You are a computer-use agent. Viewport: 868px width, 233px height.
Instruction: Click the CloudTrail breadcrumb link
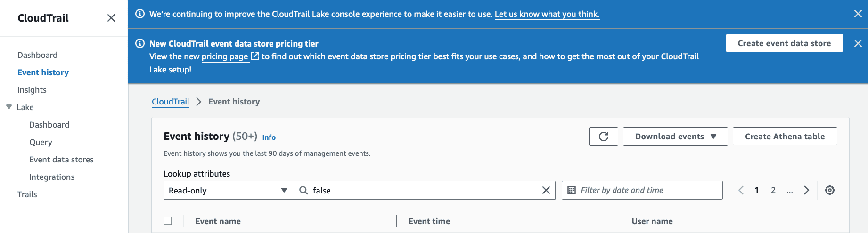(171, 102)
